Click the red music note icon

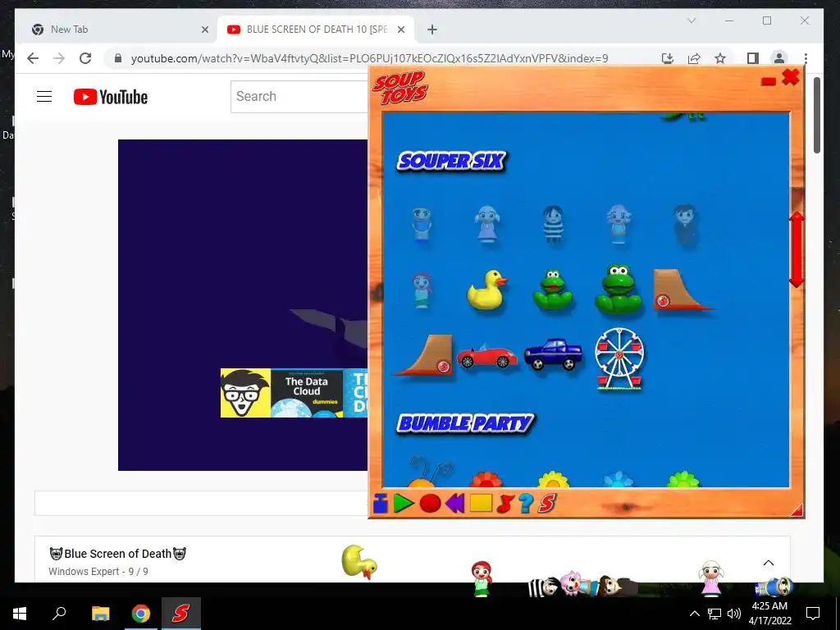505,504
